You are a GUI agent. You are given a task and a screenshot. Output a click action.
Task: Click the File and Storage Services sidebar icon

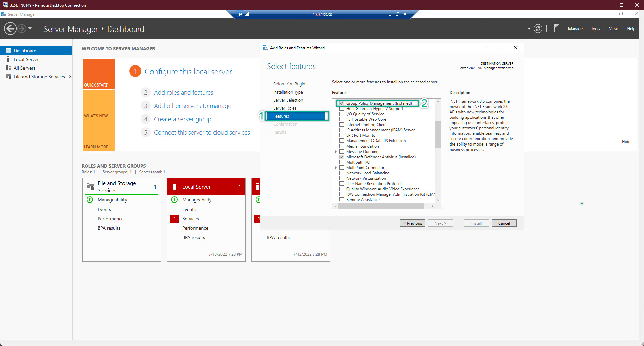point(8,77)
